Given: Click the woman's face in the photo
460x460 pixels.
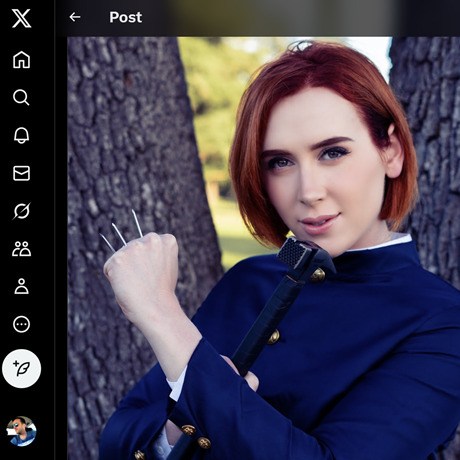Looking at the screenshot, I should tap(317, 173).
